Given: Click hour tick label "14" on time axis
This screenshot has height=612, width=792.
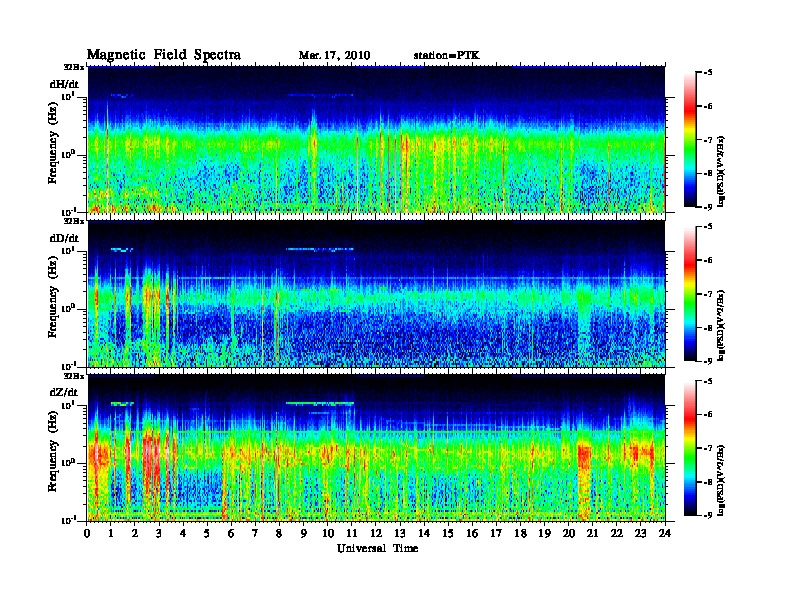Looking at the screenshot, I should coord(424,533).
